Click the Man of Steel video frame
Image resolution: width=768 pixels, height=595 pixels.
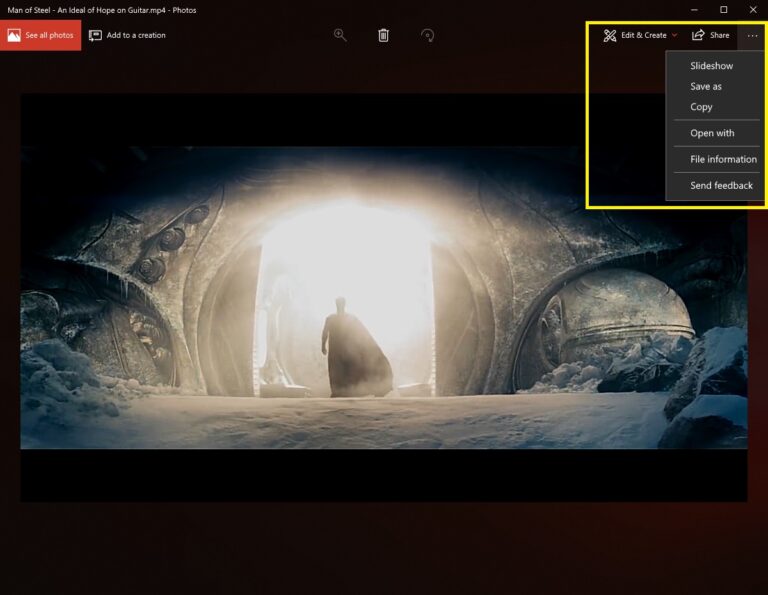click(384, 297)
